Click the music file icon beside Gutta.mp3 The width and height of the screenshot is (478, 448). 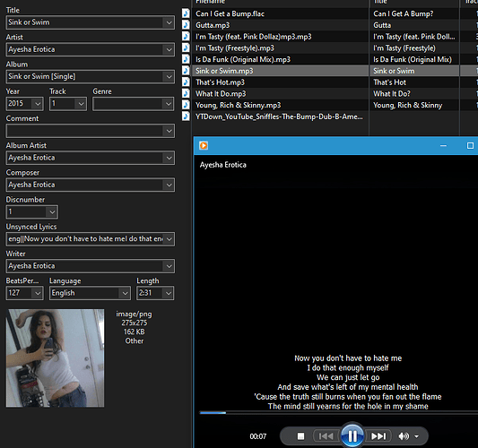(x=186, y=25)
